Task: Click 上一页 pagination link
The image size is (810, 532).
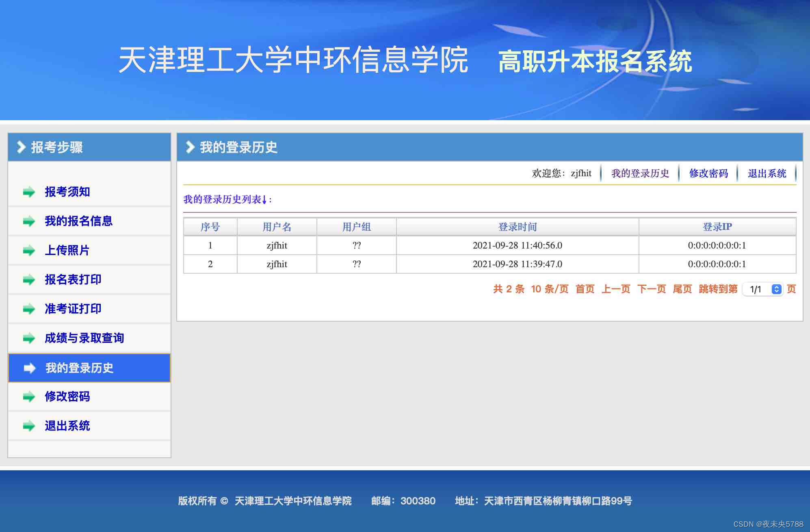Action: point(616,289)
